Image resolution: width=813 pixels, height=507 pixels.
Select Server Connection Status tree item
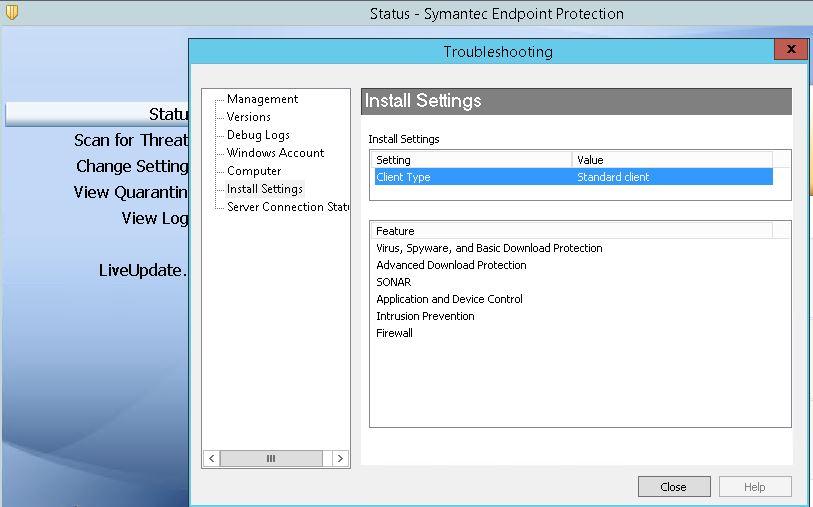click(288, 207)
